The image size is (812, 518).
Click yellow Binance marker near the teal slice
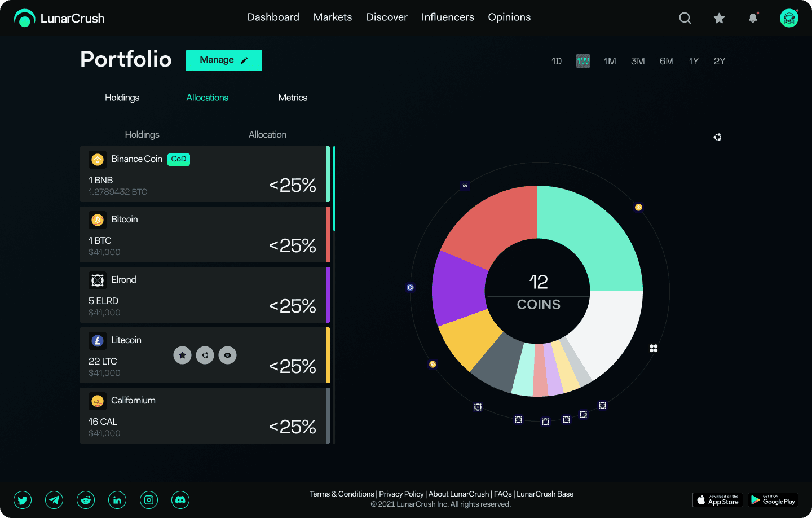click(638, 207)
